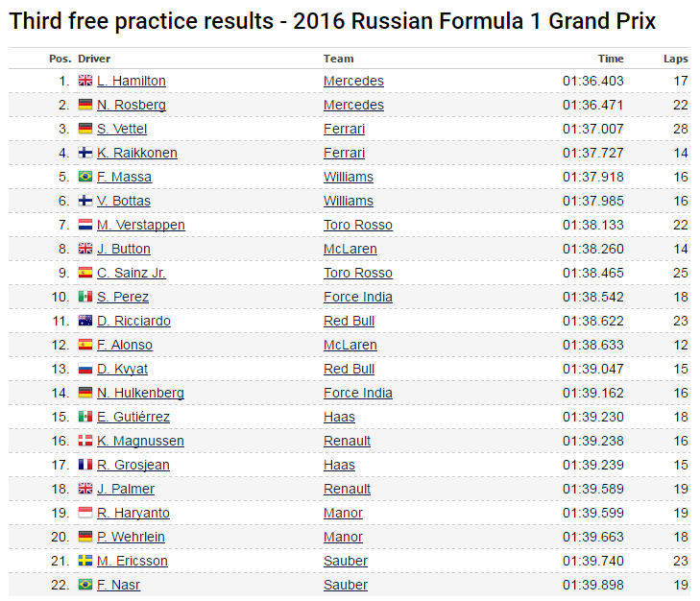Click the Dutch flag beside M. Verstappen
Viewport: 700px width, 601px height.
pyautogui.click(x=84, y=226)
